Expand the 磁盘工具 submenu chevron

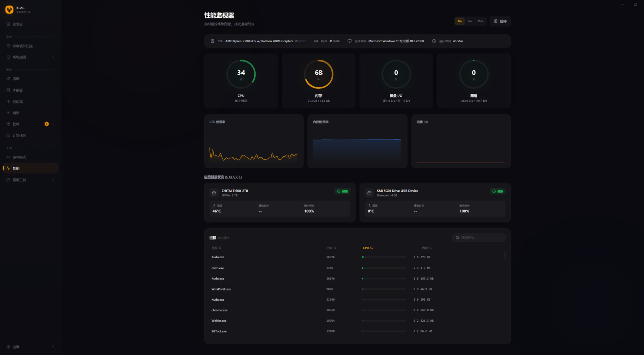pos(53,180)
